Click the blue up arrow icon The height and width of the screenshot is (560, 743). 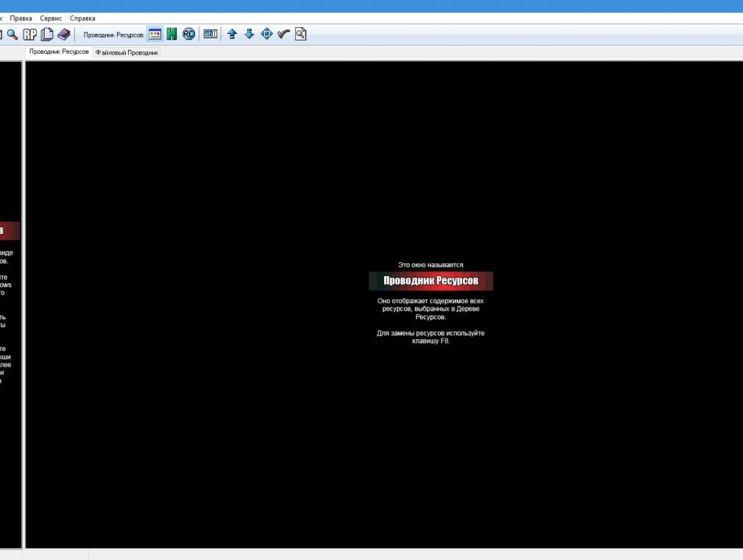pos(232,34)
